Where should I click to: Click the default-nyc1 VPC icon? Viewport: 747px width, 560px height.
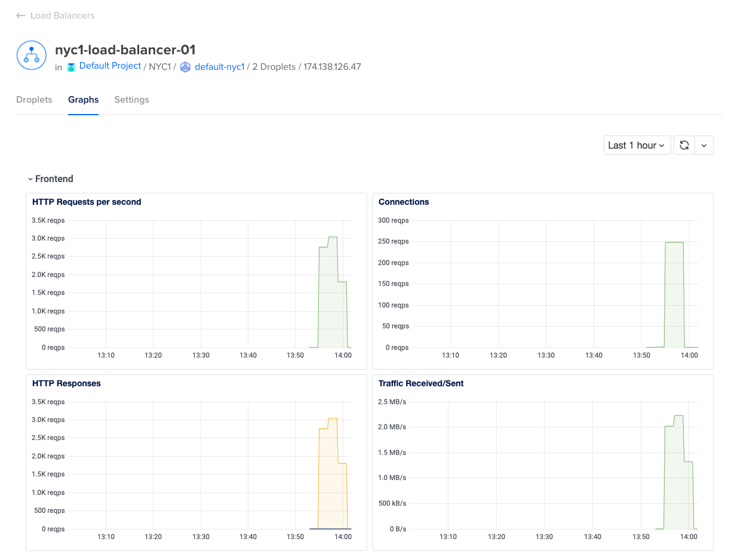[185, 67]
